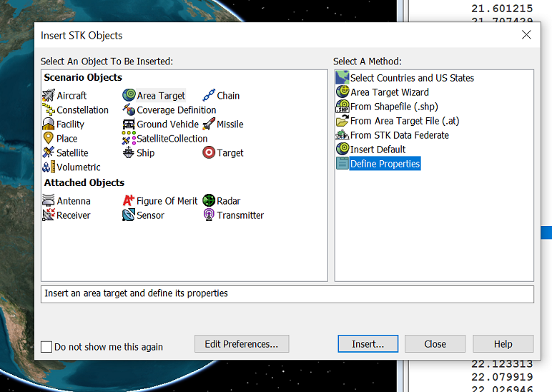Select the Target bullseye icon
The width and height of the screenshot is (552, 392).
point(209,152)
